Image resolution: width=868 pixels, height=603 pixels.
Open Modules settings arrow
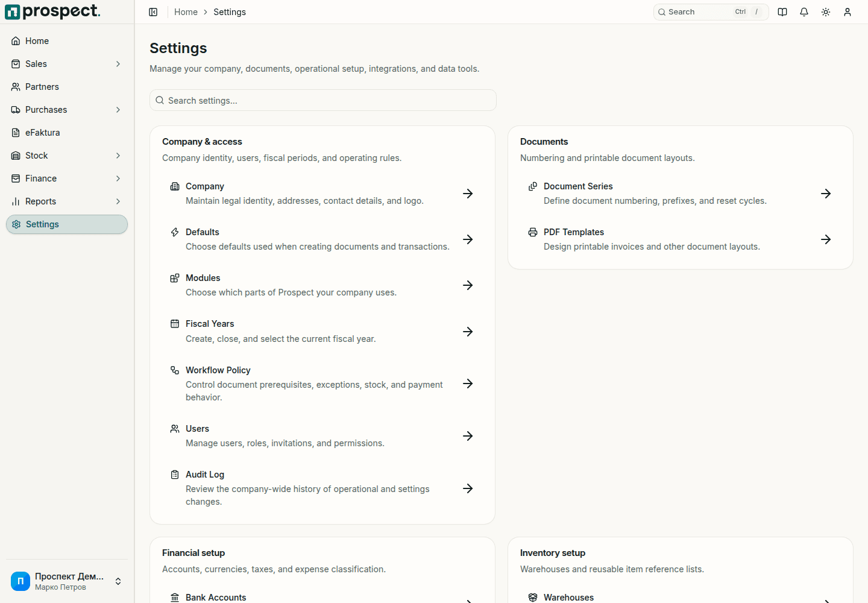468,285
